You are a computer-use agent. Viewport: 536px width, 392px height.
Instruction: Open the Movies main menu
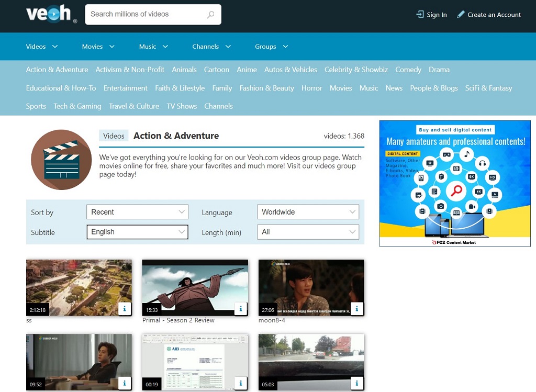coord(92,47)
